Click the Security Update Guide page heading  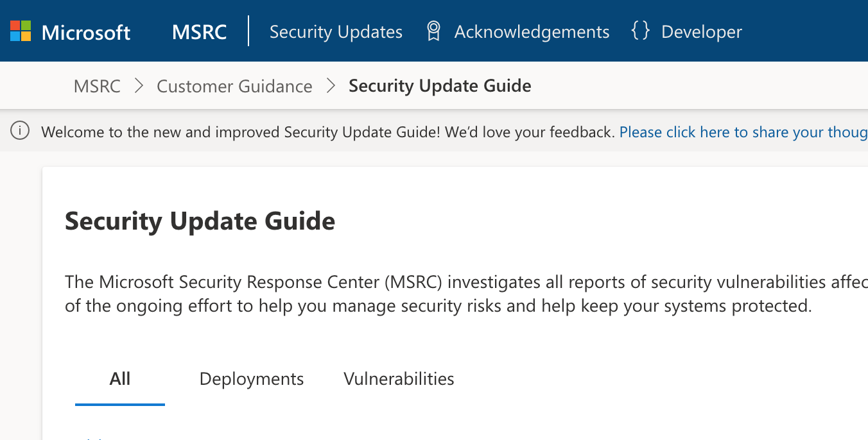coord(200,221)
